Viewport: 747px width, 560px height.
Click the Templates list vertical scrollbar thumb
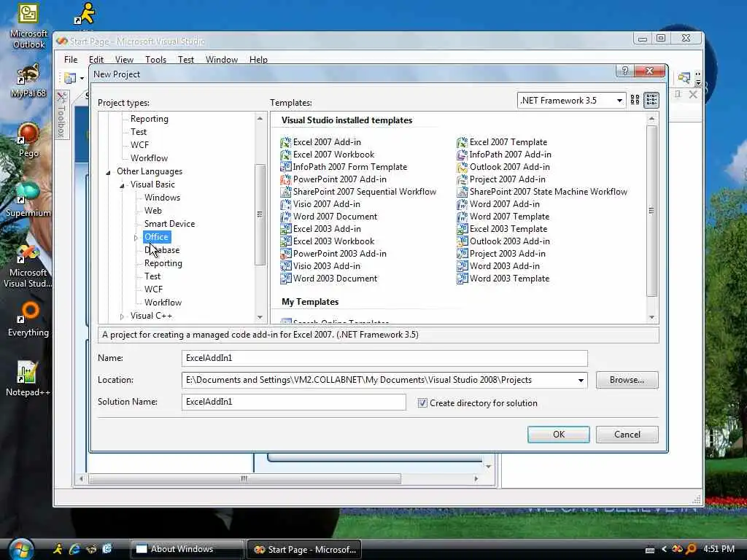tap(651, 211)
